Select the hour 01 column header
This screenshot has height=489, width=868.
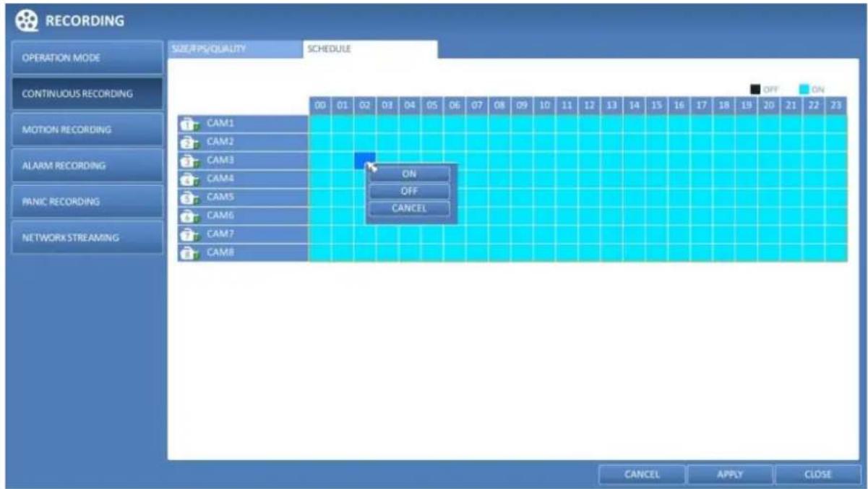(343, 106)
